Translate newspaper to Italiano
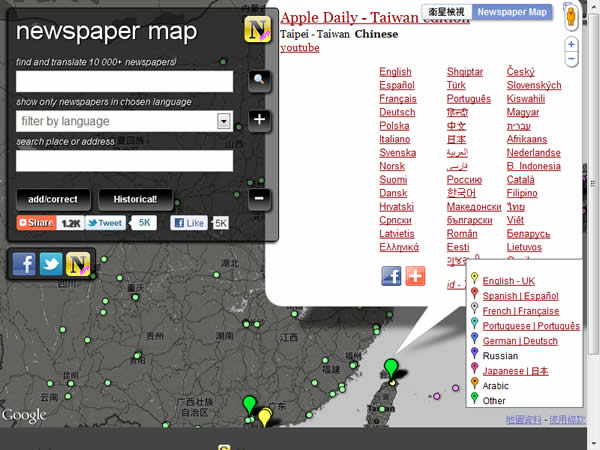 [x=395, y=139]
